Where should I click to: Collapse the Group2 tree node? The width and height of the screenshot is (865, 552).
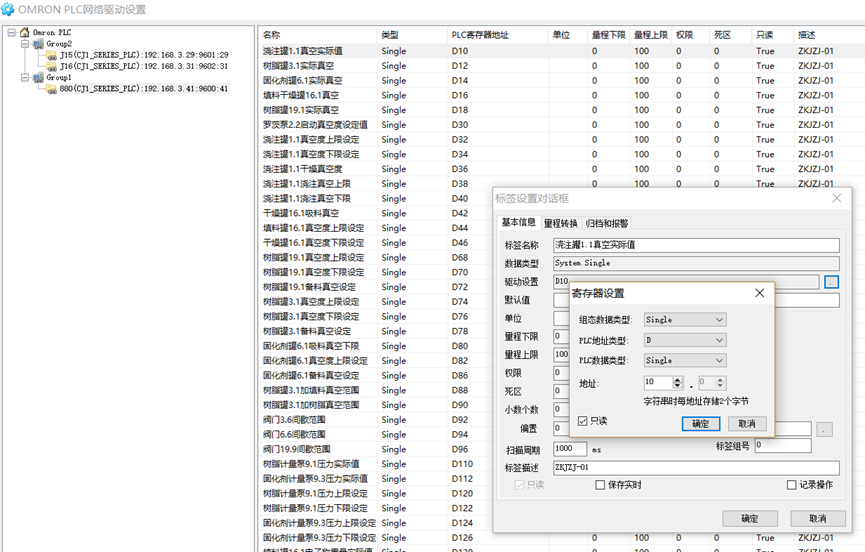25,44
